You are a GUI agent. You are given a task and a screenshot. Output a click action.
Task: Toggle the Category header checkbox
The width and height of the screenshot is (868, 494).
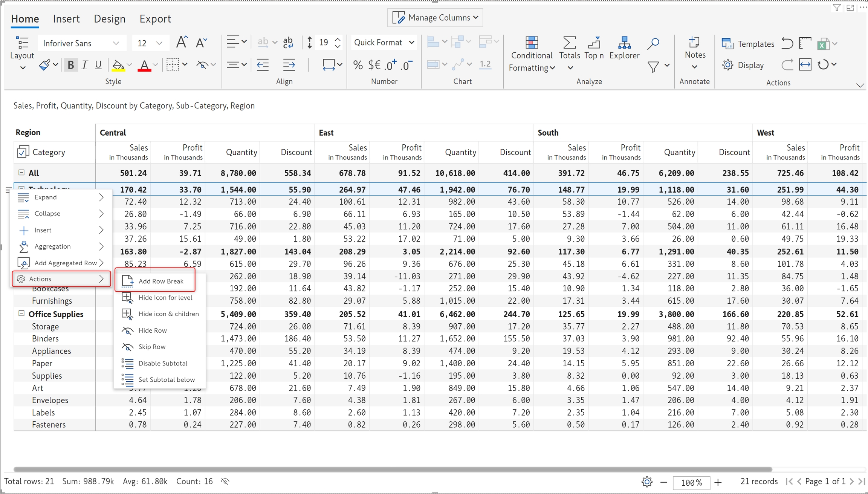pos(23,152)
